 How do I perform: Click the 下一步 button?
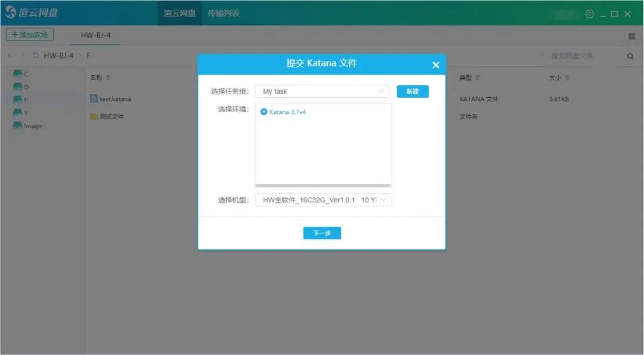pyautogui.click(x=322, y=233)
